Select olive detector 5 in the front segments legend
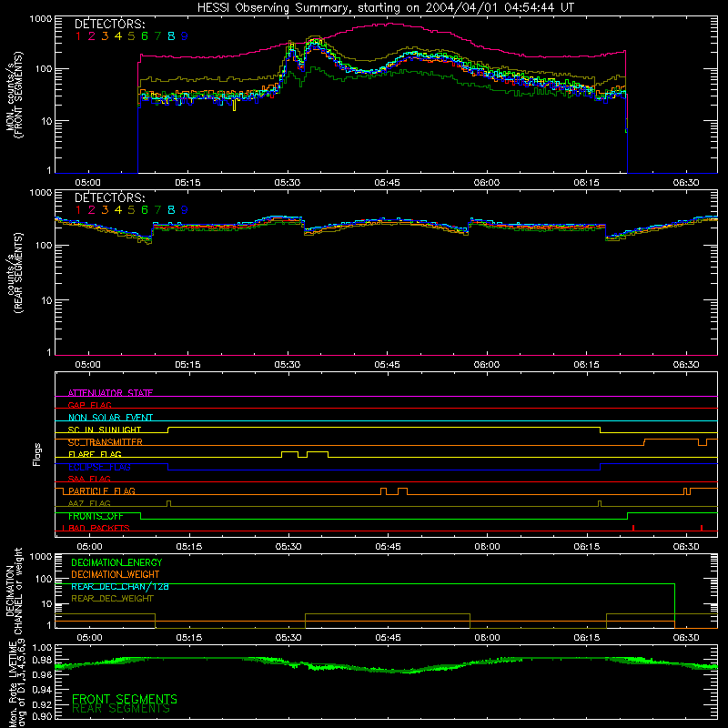Image resolution: width=728 pixels, height=728 pixels. (131, 36)
